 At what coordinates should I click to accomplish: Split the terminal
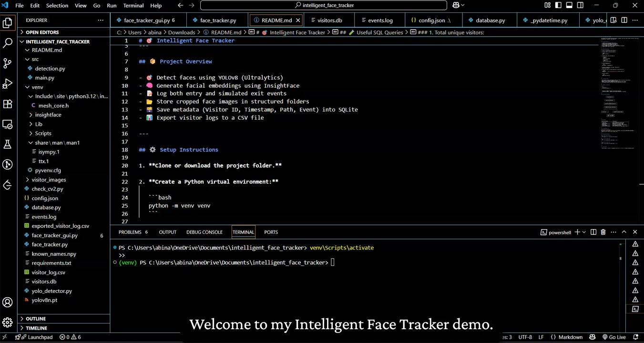pos(593,232)
